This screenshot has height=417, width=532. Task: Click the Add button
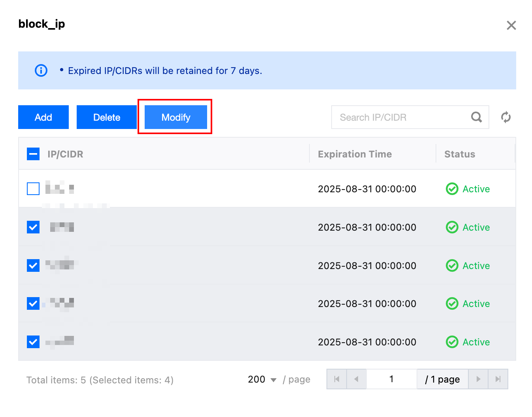[43, 117]
